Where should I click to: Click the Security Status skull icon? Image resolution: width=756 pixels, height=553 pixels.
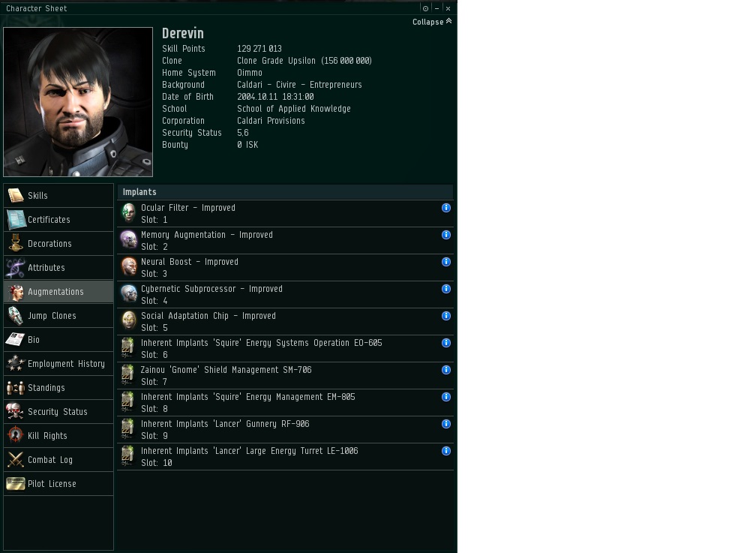point(15,412)
